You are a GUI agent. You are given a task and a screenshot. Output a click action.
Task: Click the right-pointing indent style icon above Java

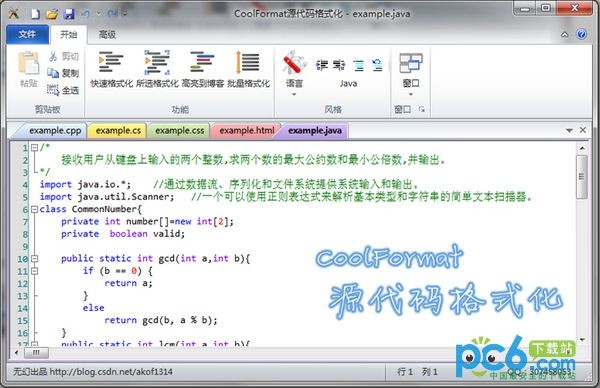(339, 65)
